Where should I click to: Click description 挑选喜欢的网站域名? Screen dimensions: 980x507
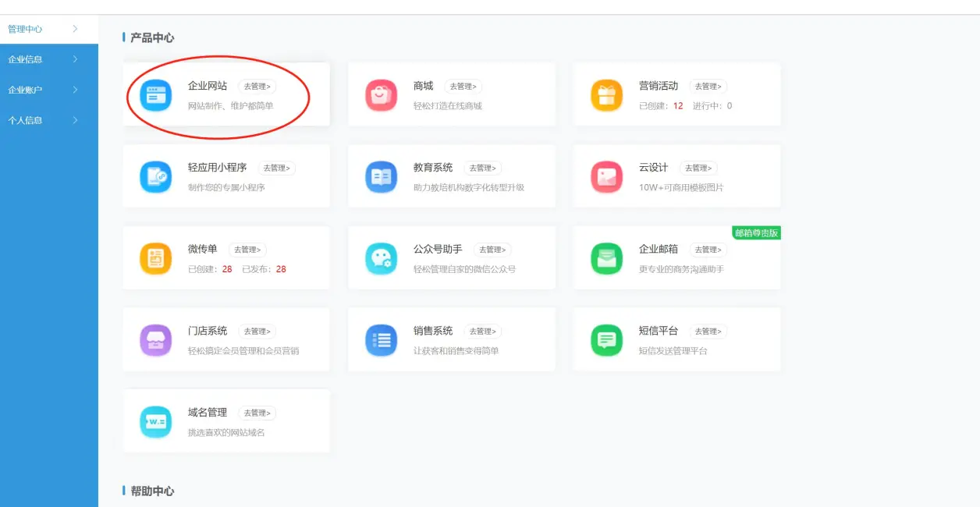[226, 433]
